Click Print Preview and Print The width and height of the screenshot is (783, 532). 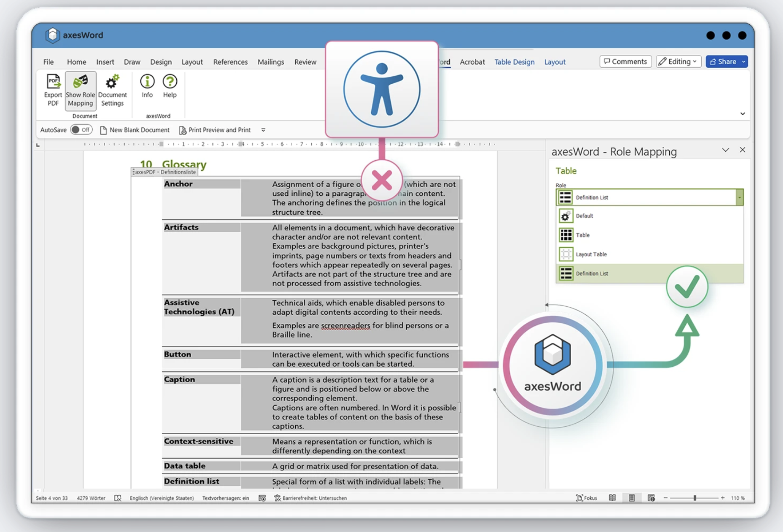point(215,130)
